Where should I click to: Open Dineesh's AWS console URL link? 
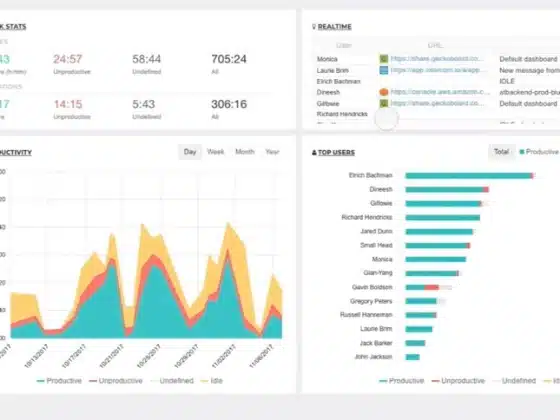coord(440,92)
